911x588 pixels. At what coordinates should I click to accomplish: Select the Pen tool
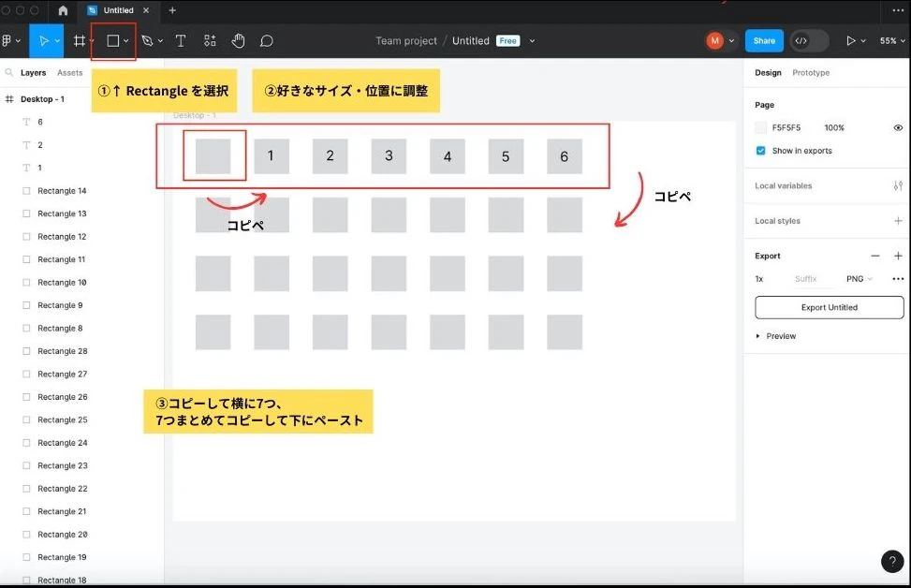[x=147, y=40]
